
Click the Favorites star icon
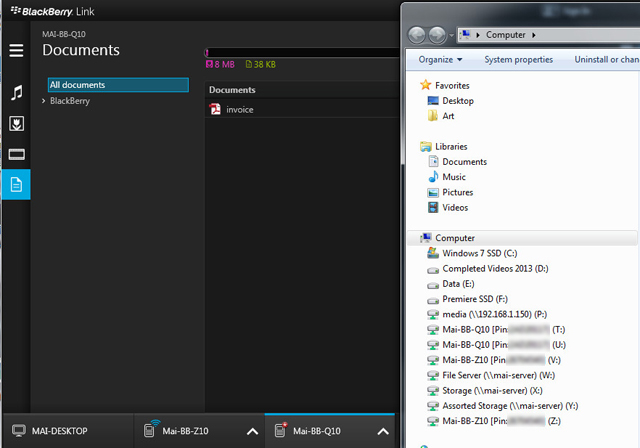pyautogui.click(x=426, y=85)
